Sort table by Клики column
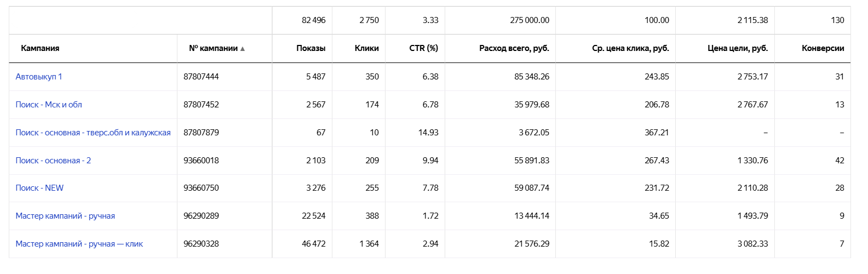The height and width of the screenshot is (274, 868). point(366,48)
